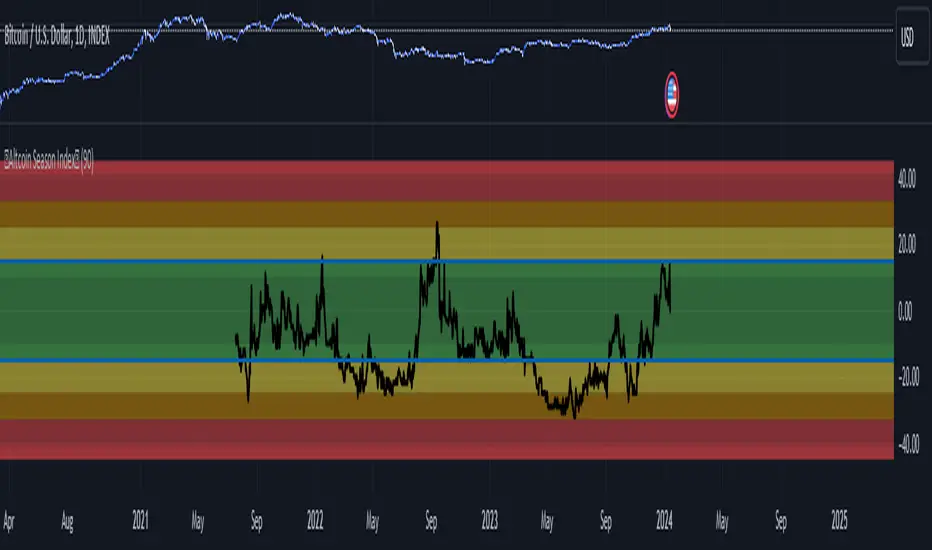Click the index low in mid-2023
The image size is (932, 550).
pyautogui.click(x=574, y=416)
